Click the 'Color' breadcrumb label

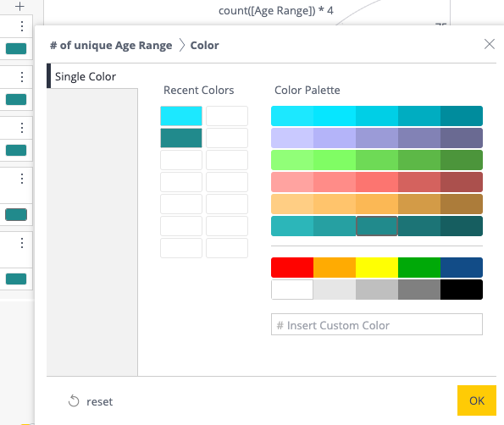tap(204, 46)
